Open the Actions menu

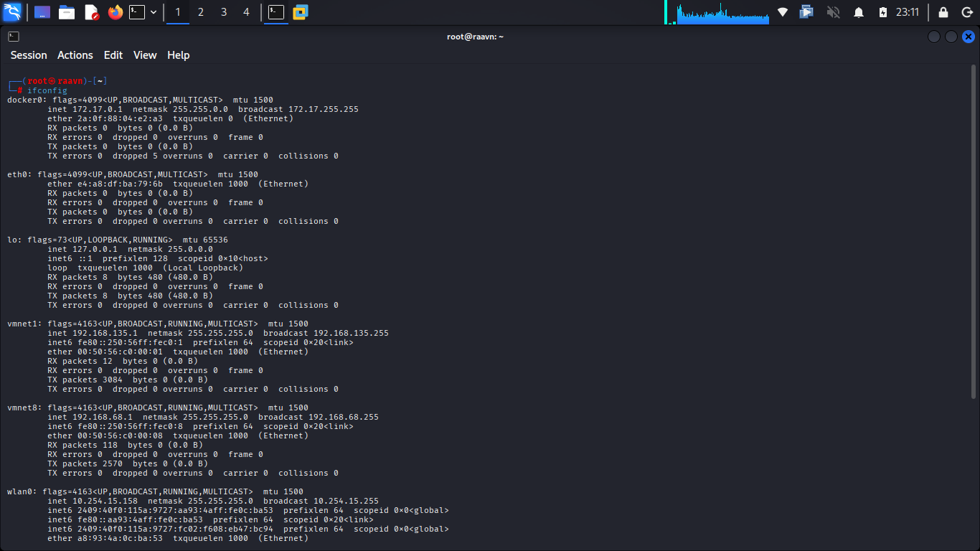coord(75,55)
